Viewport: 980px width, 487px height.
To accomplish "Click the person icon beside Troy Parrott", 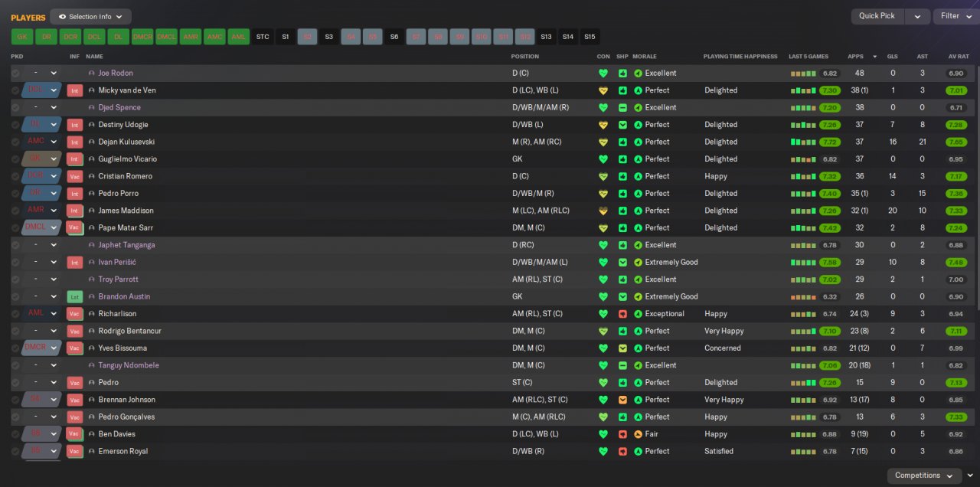I will point(92,279).
